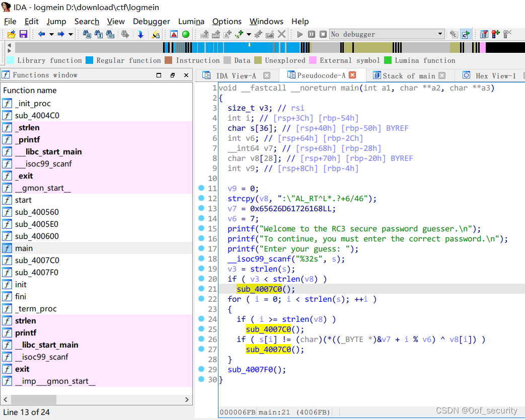Open the jump back history dropdown arrow
This screenshot has height=420, width=525.
point(51,34)
